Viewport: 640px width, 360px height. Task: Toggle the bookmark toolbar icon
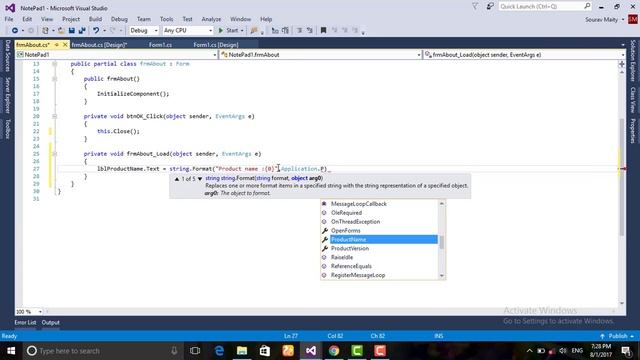pos(323,31)
